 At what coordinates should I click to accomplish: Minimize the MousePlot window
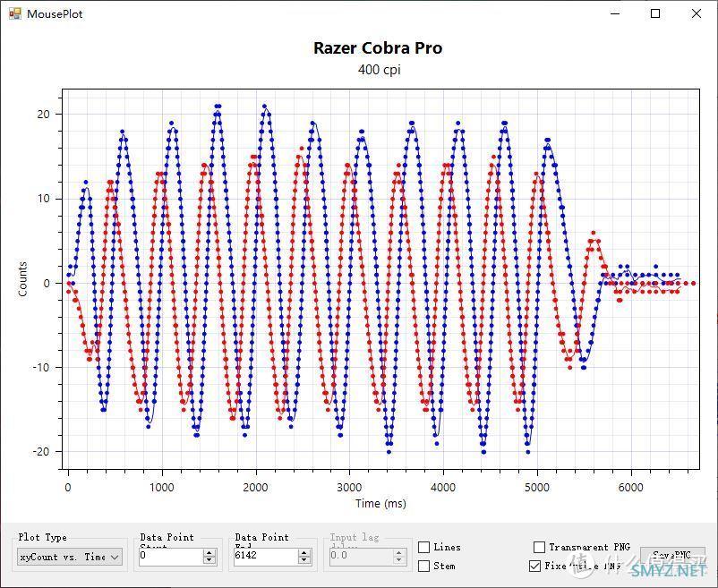pyautogui.click(x=615, y=13)
